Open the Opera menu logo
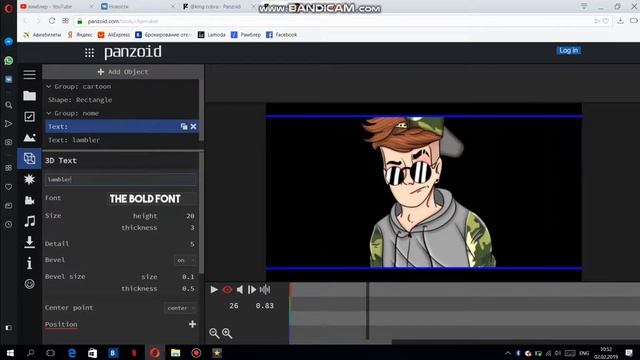Screen dimensions: 640x360 (x=8, y=8)
